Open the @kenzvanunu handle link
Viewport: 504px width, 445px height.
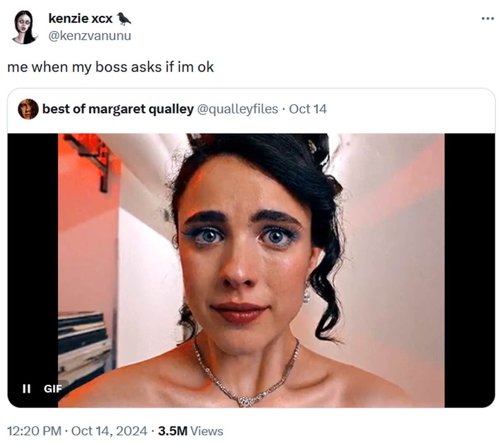(x=89, y=36)
